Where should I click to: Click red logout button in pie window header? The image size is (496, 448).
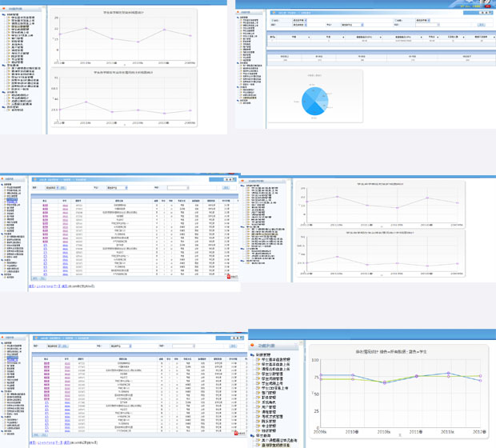pos(487,6)
